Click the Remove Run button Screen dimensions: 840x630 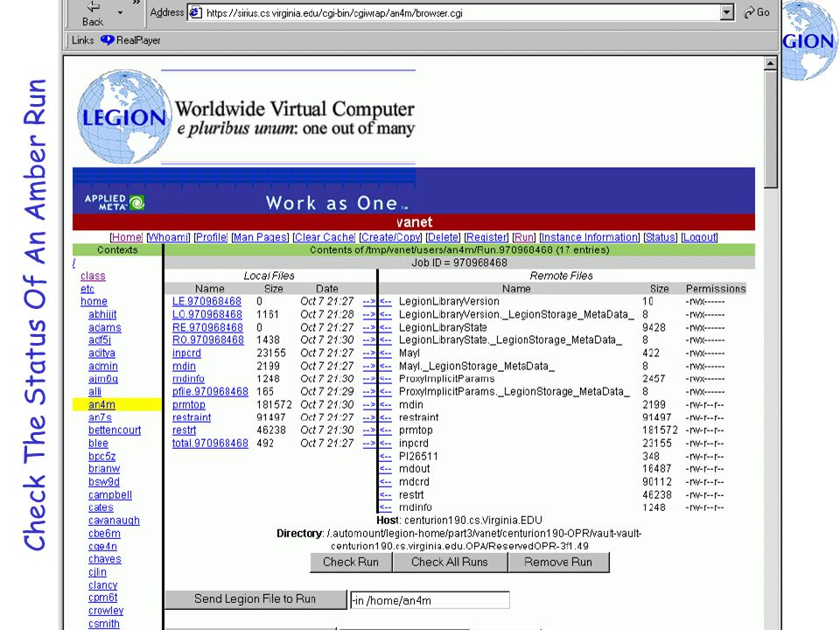558,563
